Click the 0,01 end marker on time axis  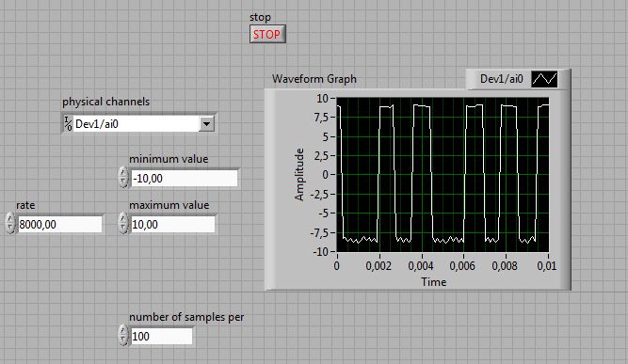coord(547,266)
